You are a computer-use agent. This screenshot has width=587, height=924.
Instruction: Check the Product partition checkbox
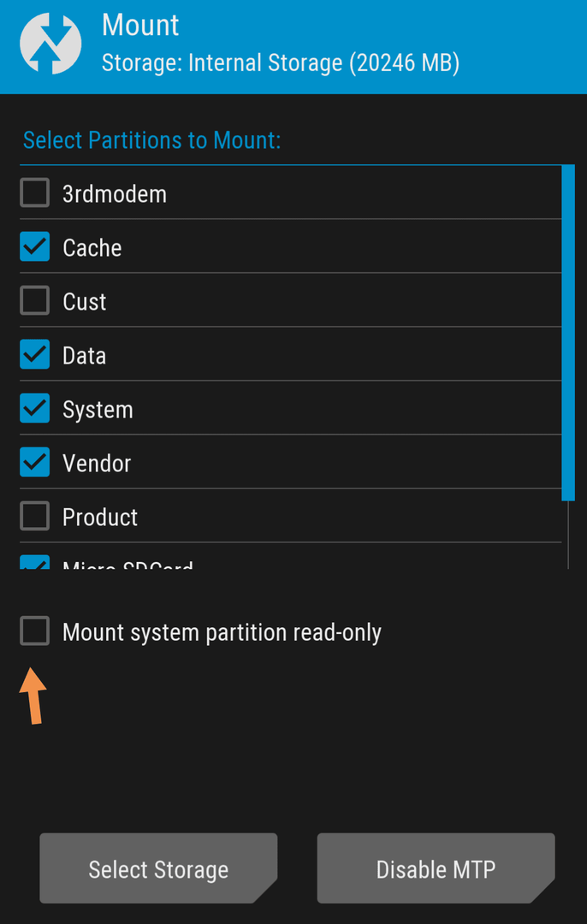35,516
